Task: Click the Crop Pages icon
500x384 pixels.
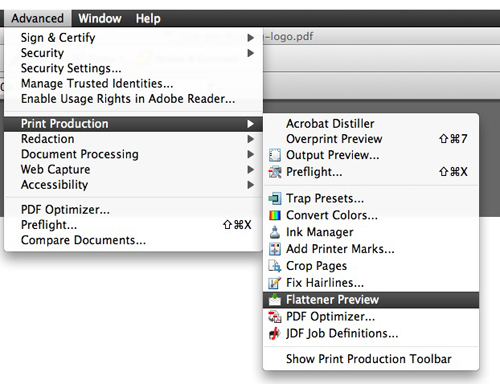Action: [275, 266]
